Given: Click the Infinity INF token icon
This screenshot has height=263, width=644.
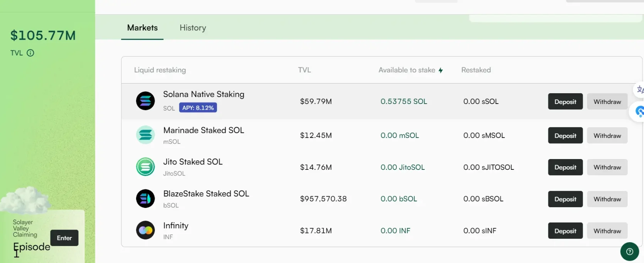Looking at the screenshot, I should tap(145, 230).
